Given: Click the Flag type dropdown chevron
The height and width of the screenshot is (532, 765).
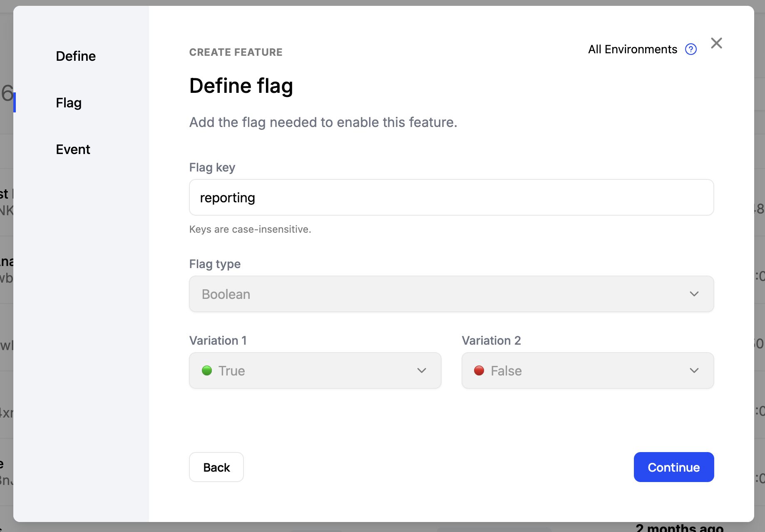Looking at the screenshot, I should (694, 294).
